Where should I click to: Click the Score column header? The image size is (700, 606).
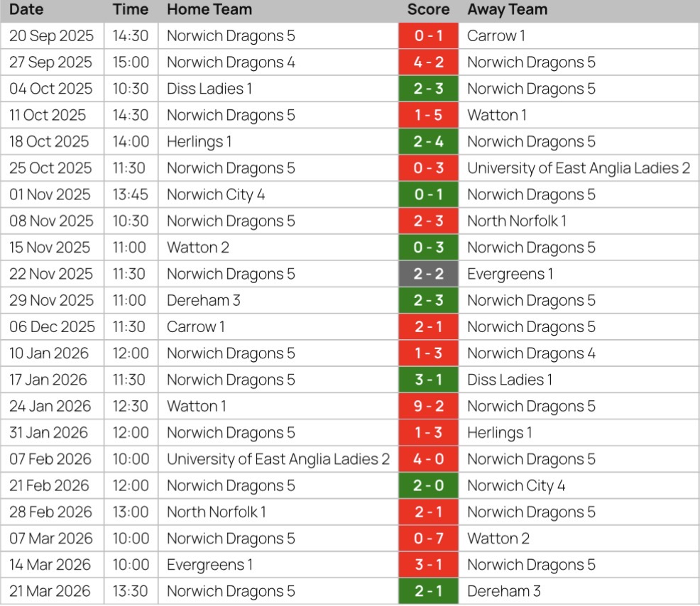428,10
